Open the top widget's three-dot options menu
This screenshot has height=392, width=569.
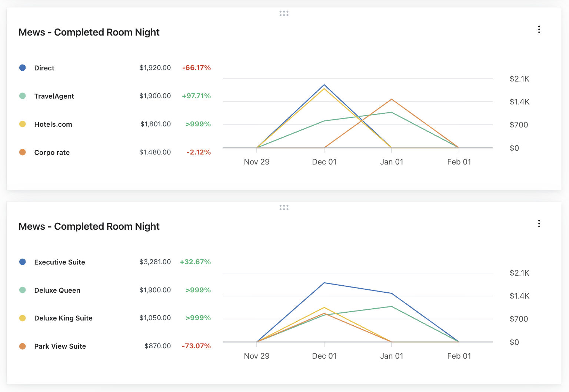(539, 30)
